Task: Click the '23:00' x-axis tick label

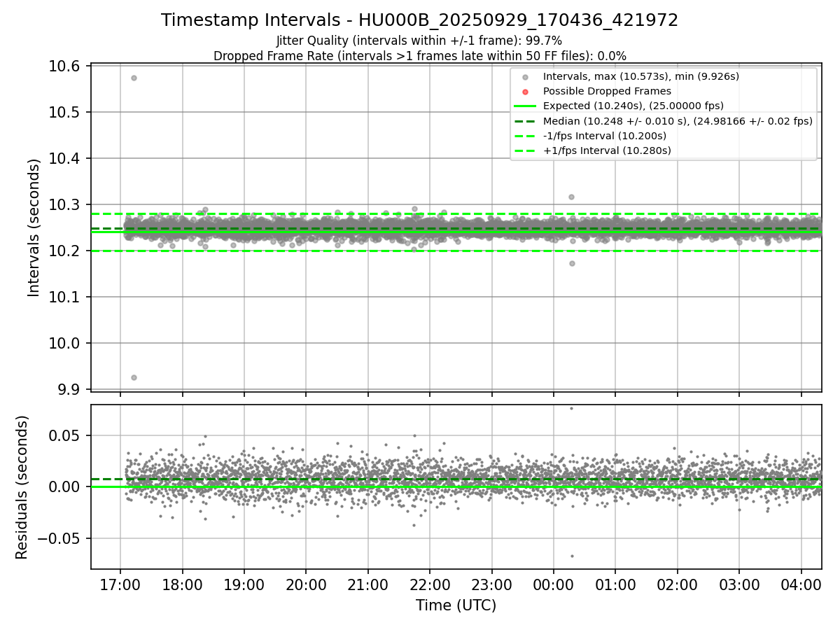Action: (491, 584)
